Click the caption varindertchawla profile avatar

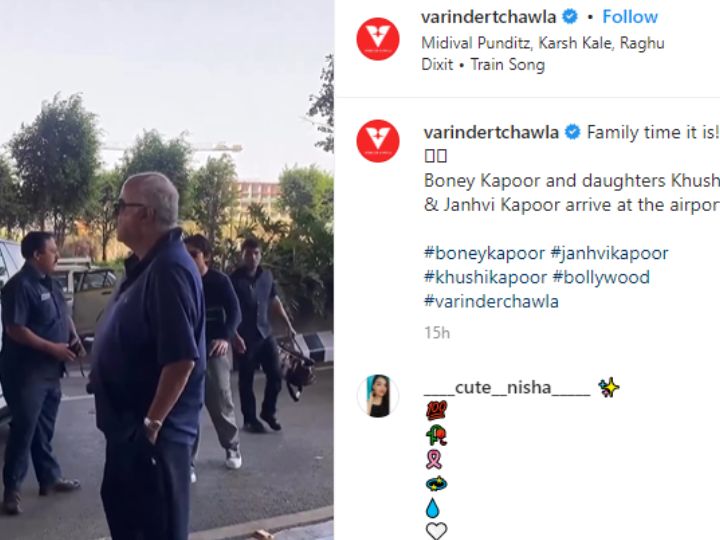click(x=378, y=141)
